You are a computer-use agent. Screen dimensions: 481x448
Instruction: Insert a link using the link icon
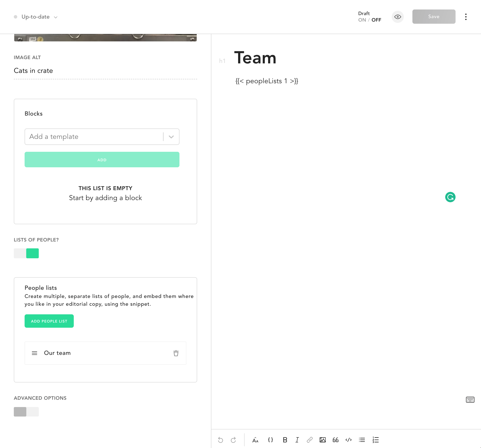pyautogui.click(x=310, y=440)
